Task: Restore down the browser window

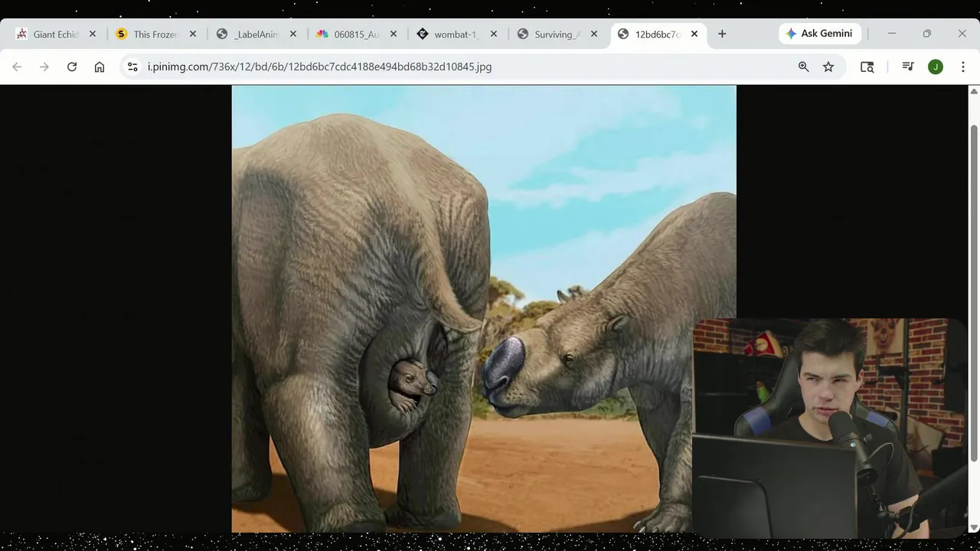Action: coord(927,34)
